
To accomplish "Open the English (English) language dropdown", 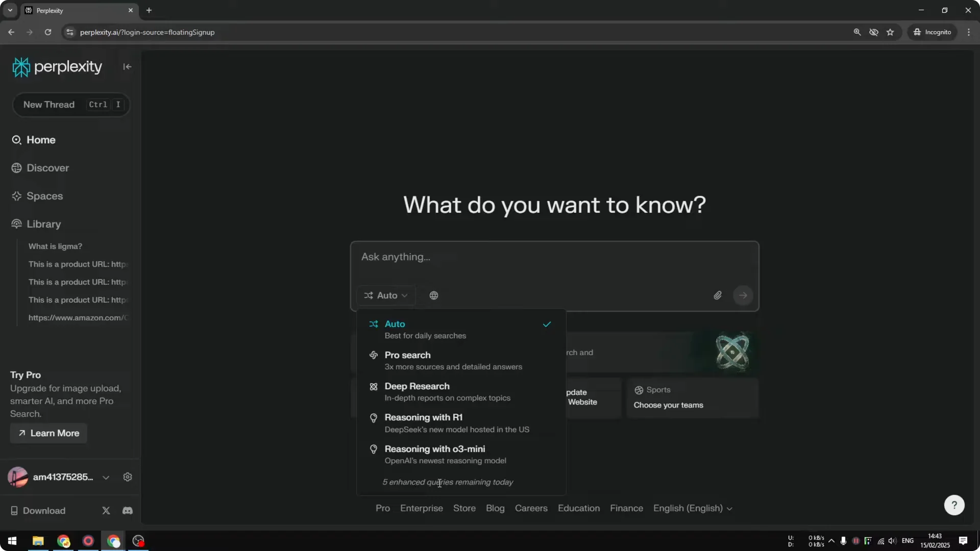I will coord(693,508).
